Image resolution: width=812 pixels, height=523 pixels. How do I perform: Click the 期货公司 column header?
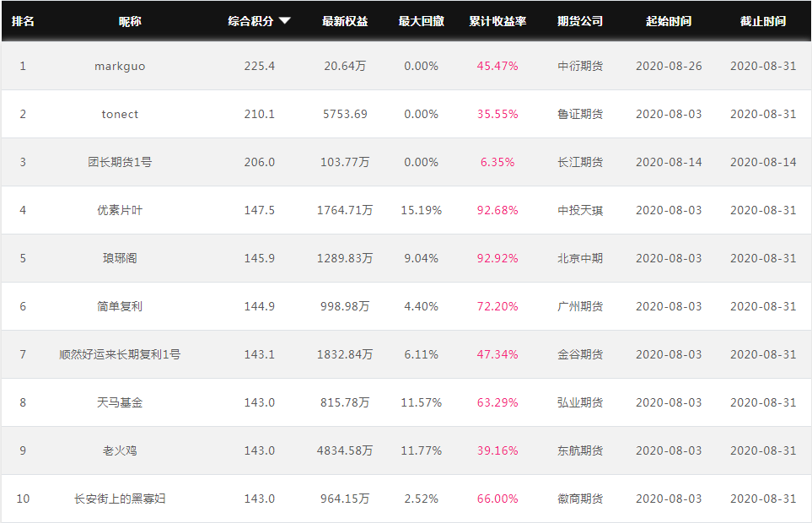click(580, 21)
